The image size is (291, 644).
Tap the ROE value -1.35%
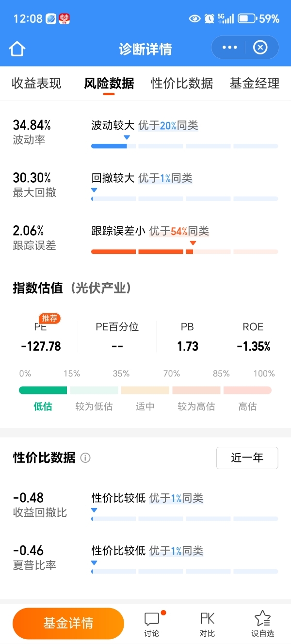[x=253, y=346]
